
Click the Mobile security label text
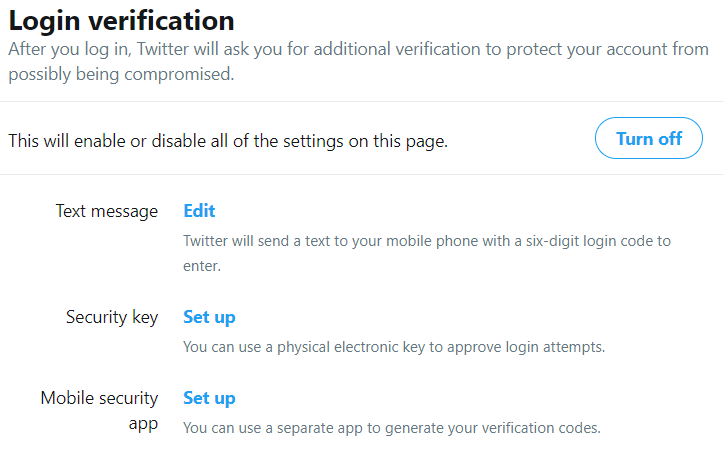pyautogui.click(x=99, y=398)
